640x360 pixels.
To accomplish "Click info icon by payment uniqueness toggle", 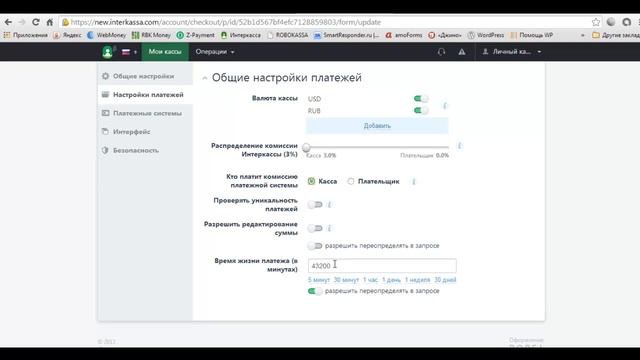I will pos(329,204).
